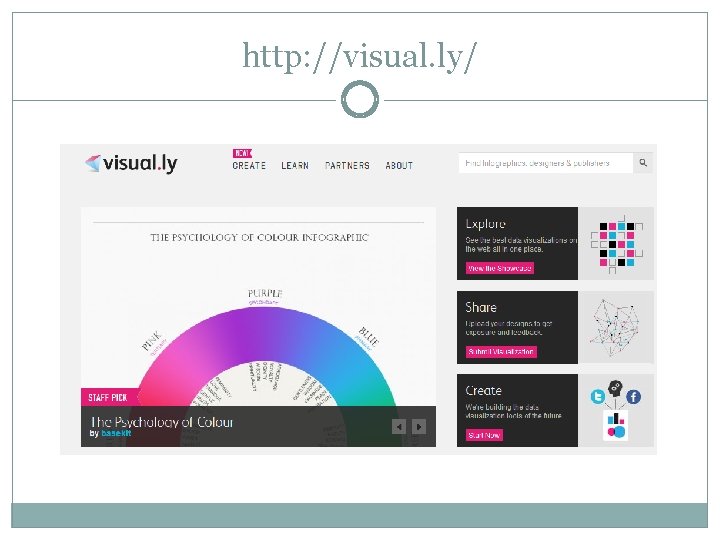Click the search magnifier button
Viewport: 720px width, 540px height.
(643, 163)
